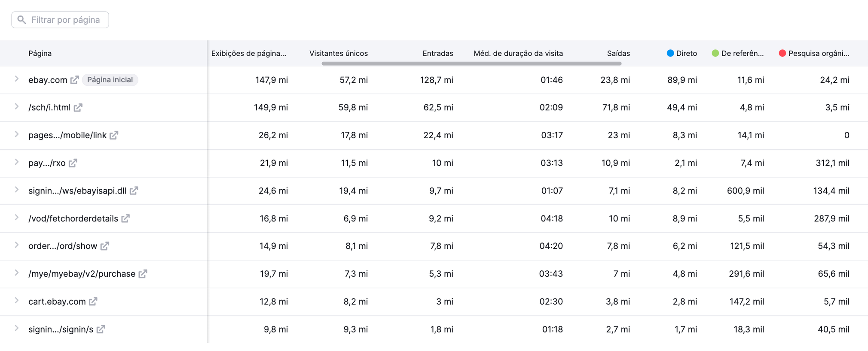Open the cart.ebay.com page link

pos(57,302)
